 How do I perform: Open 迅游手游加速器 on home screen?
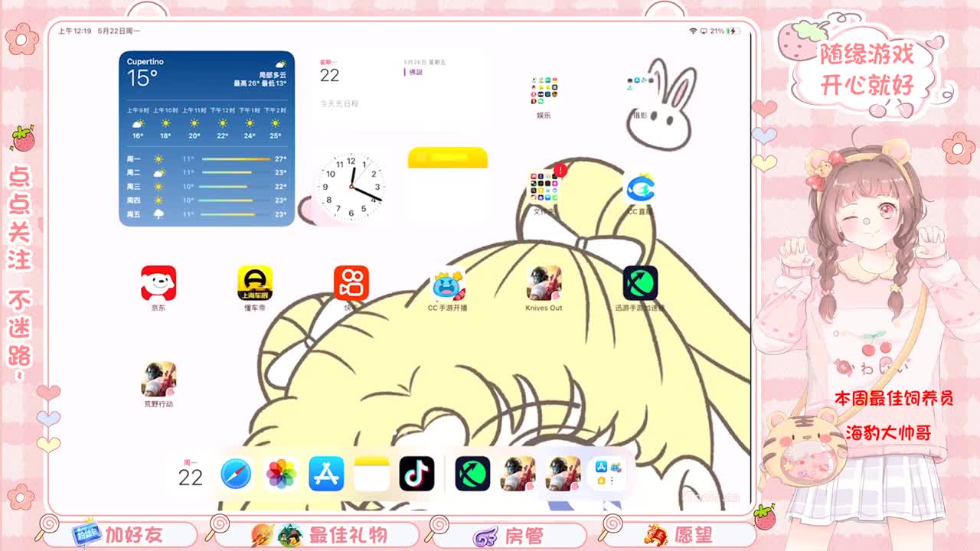640,283
